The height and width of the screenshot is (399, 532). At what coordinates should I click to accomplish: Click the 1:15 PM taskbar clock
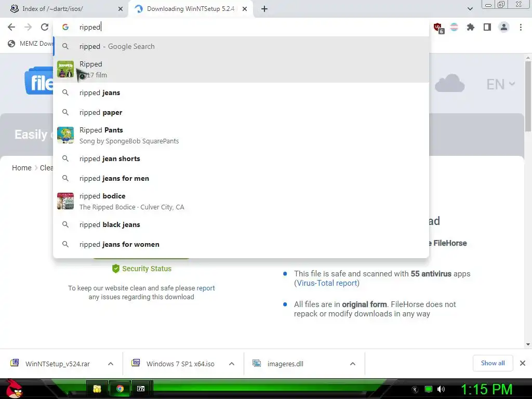(486, 389)
